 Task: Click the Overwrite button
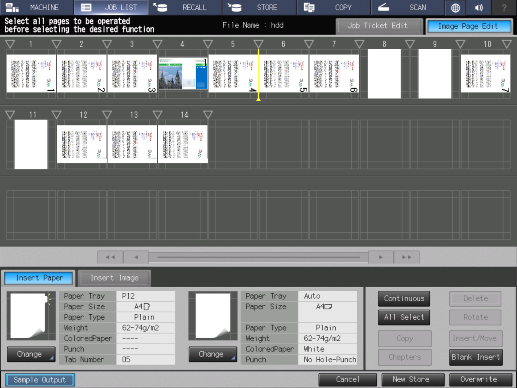[x=480, y=380]
